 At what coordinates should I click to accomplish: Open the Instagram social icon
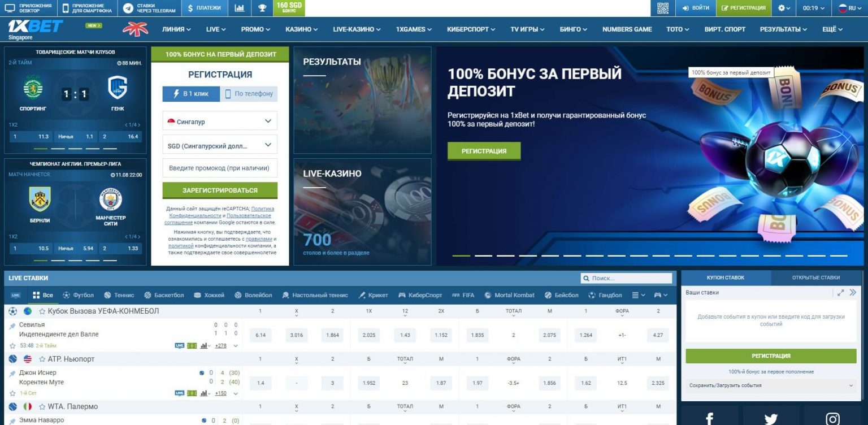click(x=832, y=418)
